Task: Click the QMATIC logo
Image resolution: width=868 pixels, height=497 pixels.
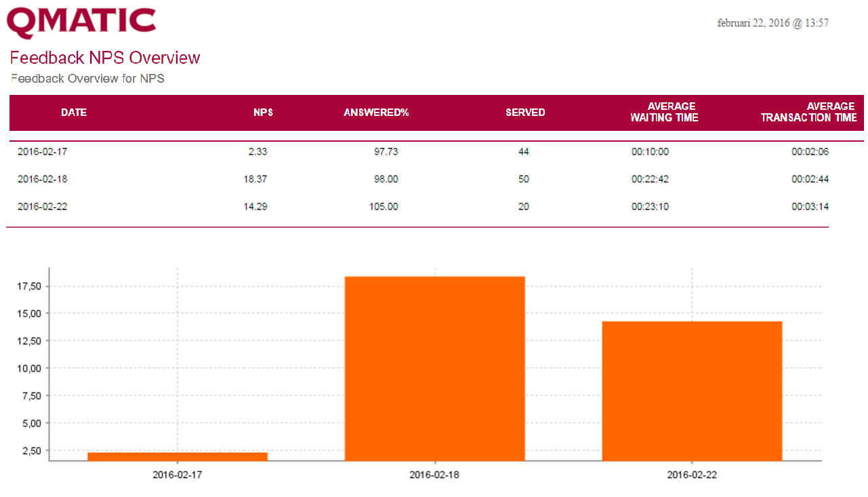Action: click(81, 23)
